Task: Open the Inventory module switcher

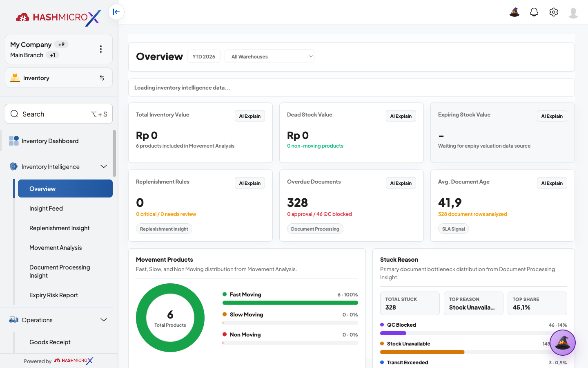Action: [59, 78]
